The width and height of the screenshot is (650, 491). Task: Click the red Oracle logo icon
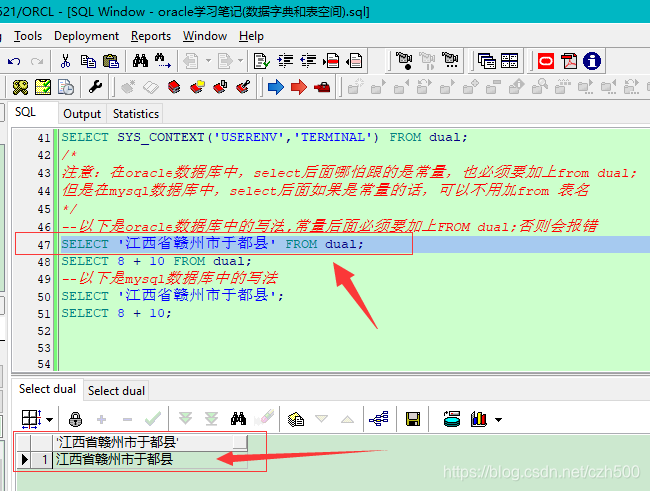546,61
